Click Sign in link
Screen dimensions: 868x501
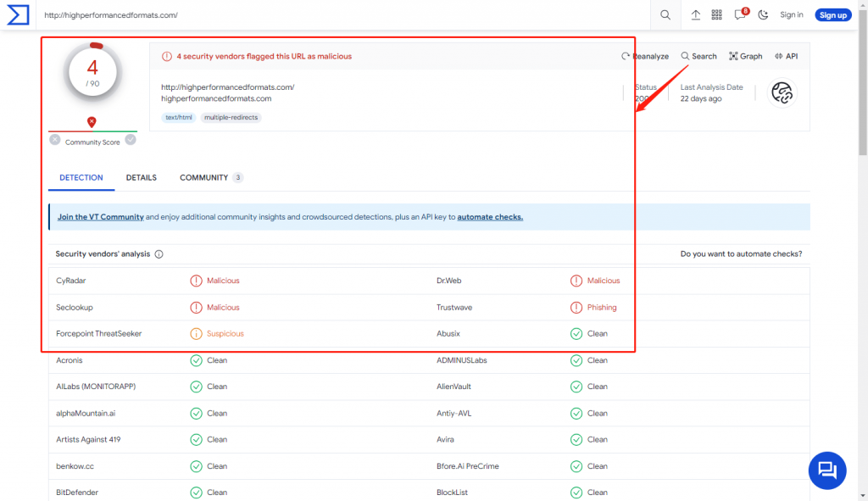[791, 15]
